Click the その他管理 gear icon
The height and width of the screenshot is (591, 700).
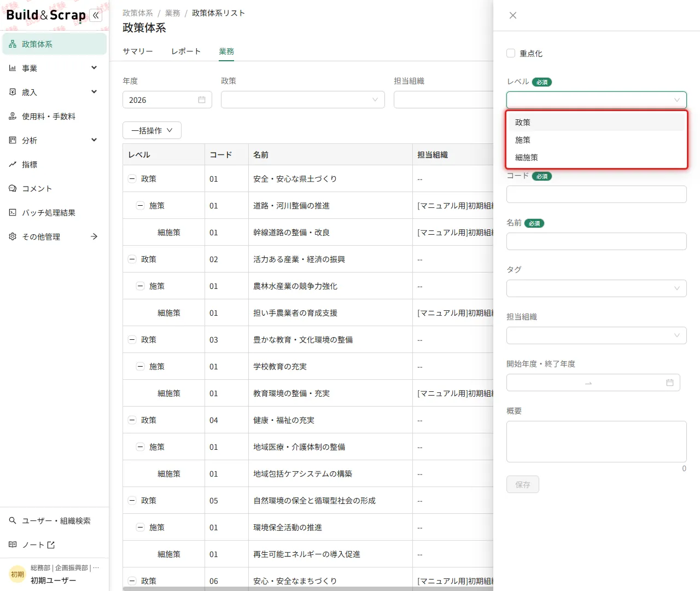[x=13, y=237]
